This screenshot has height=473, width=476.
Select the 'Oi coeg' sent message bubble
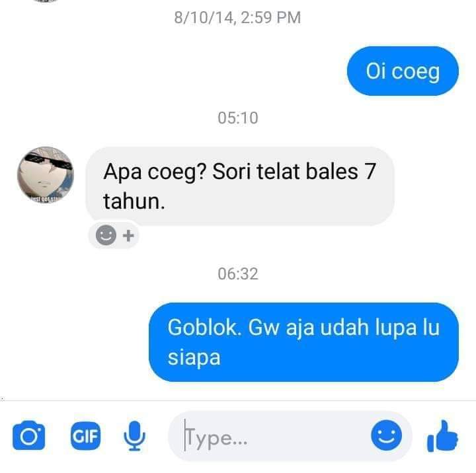click(403, 71)
